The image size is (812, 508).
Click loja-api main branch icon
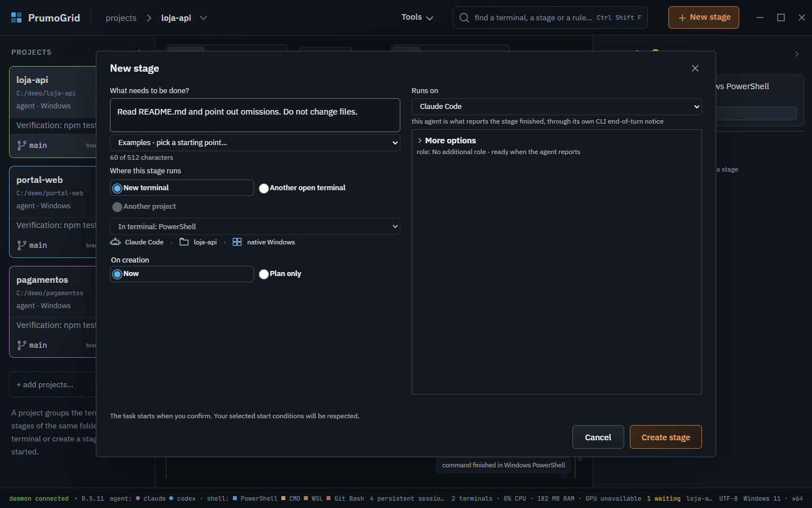coord(21,146)
